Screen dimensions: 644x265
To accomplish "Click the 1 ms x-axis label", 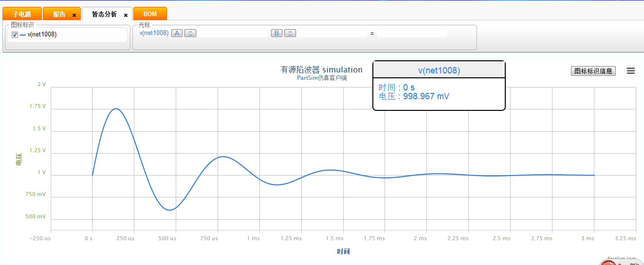I will [253, 238].
